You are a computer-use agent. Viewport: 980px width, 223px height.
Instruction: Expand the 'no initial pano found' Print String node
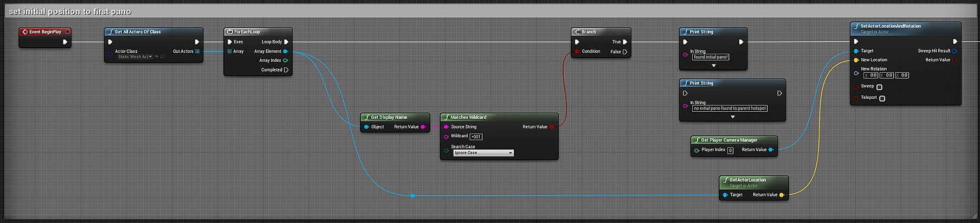click(x=732, y=117)
